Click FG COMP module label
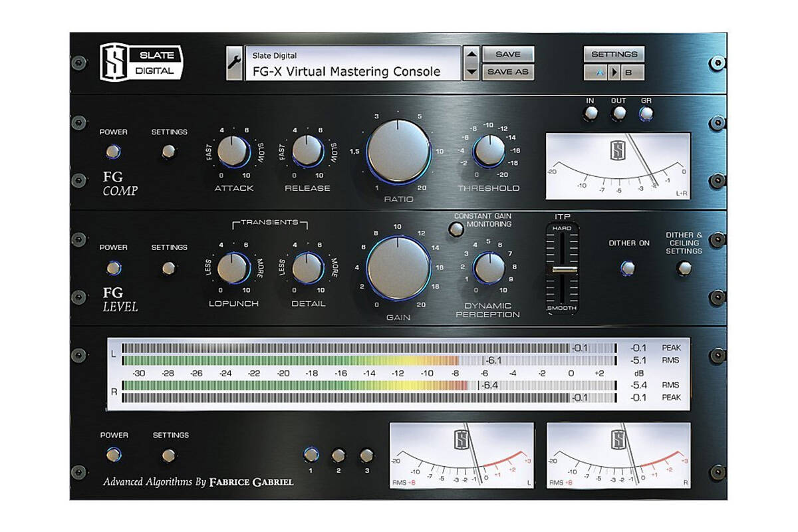Screen dimensions: 798x532 tap(120, 184)
